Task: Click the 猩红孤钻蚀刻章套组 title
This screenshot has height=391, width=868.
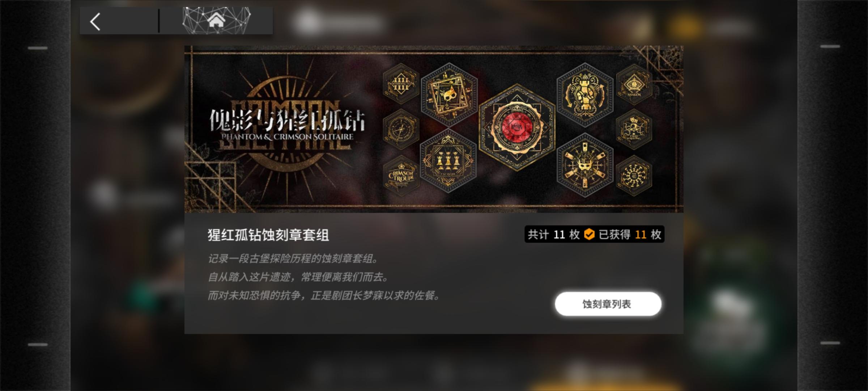Action: pyautogui.click(x=268, y=235)
